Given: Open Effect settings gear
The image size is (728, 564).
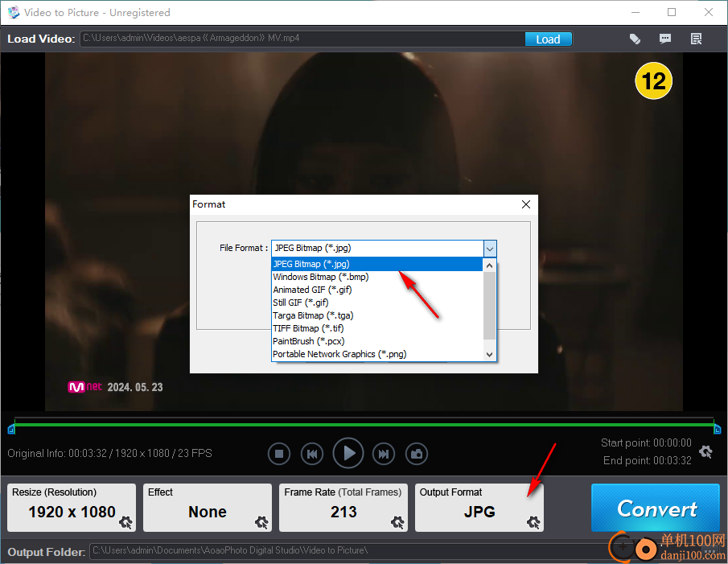Looking at the screenshot, I should 262,522.
